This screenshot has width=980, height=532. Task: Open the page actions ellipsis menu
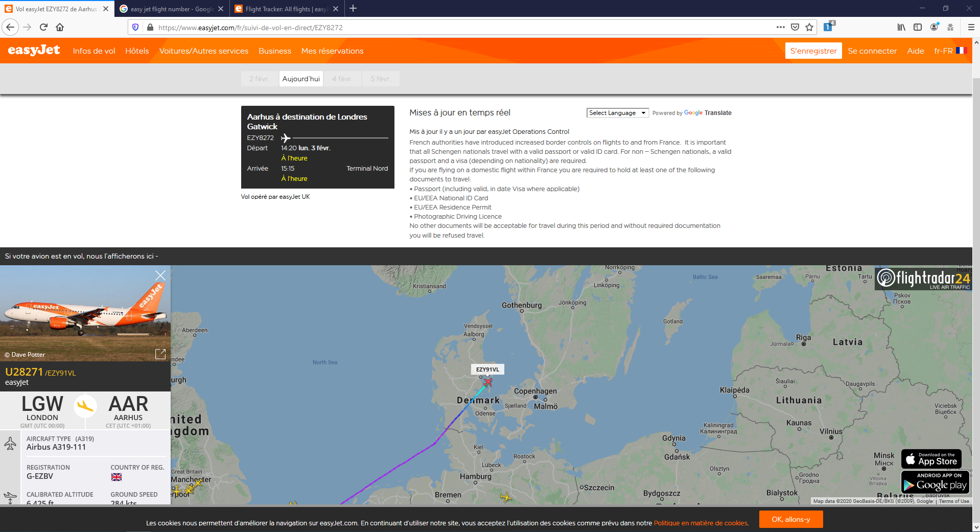(x=780, y=27)
